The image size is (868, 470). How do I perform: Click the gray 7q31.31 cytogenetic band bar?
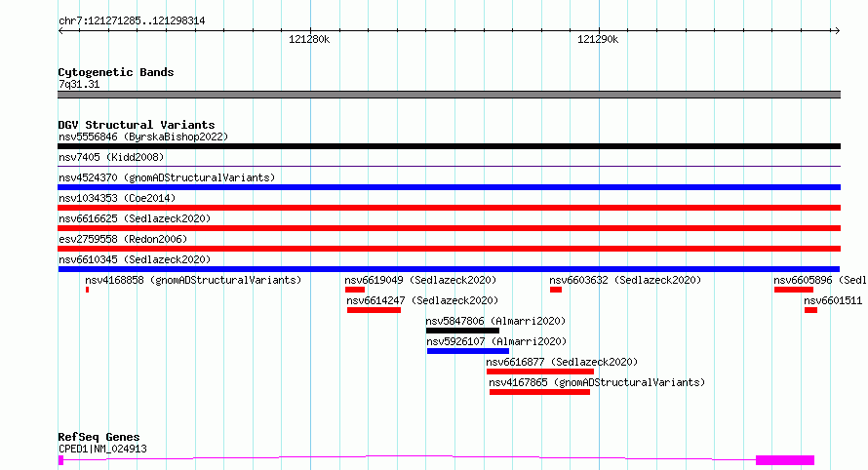click(449, 95)
